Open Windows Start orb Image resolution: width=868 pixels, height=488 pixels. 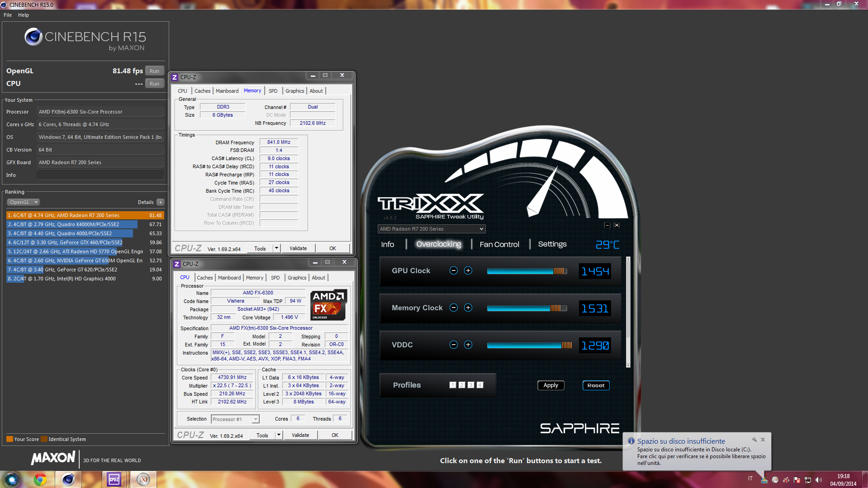12,479
